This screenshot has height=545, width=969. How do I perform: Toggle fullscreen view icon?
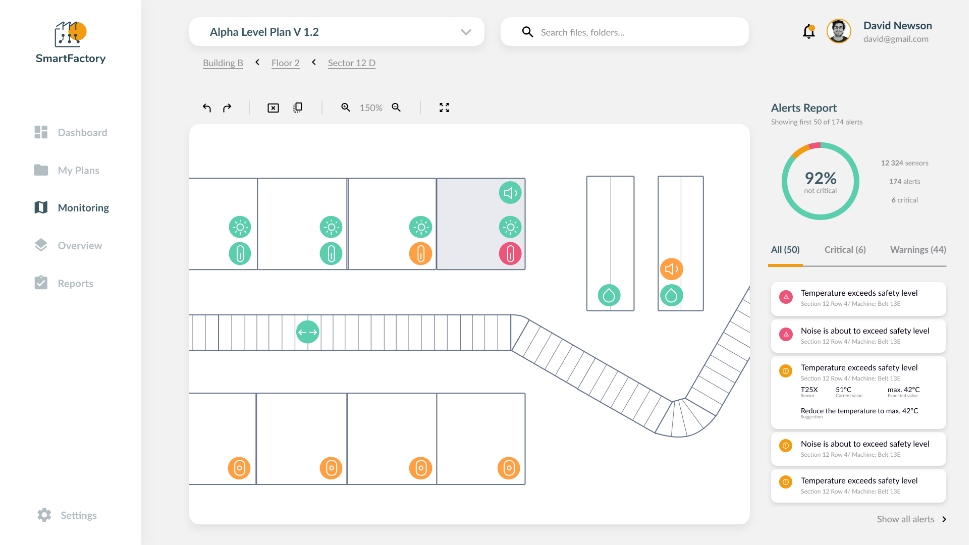pyautogui.click(x=444, y=108)
